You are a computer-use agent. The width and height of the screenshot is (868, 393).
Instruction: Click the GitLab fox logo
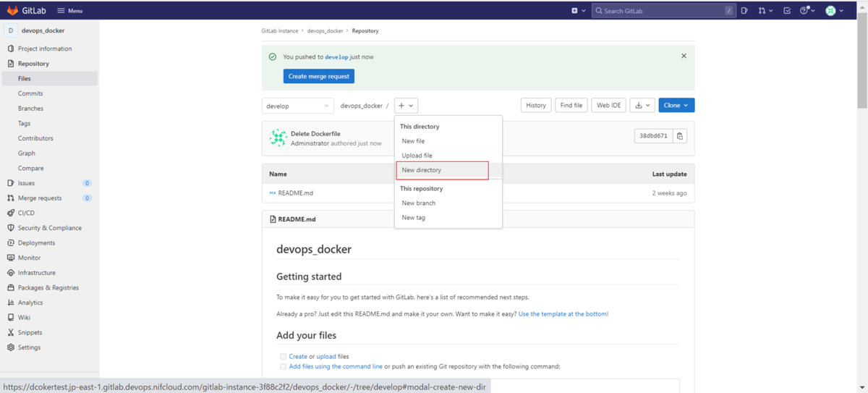[12, 11]
